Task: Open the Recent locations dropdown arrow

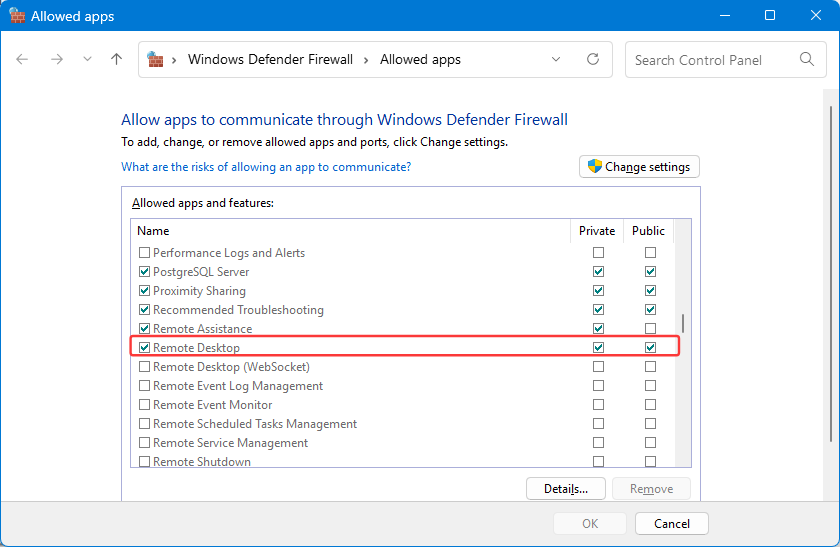Action: pos(87,60)
